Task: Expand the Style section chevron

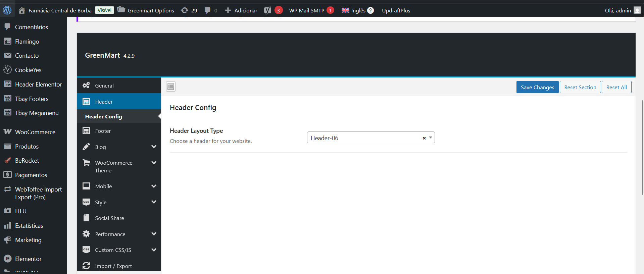Action: click(154, 202)
